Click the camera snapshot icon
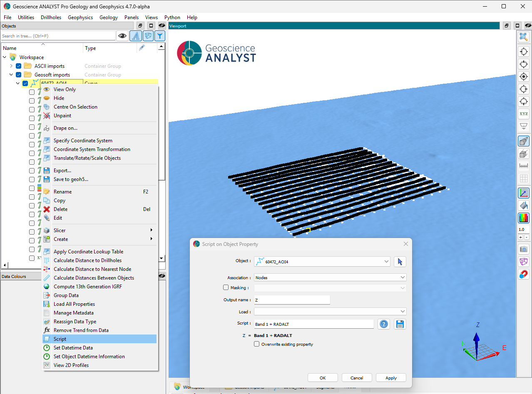The width and height of the screenshot is (532, 394). [523, 249]
